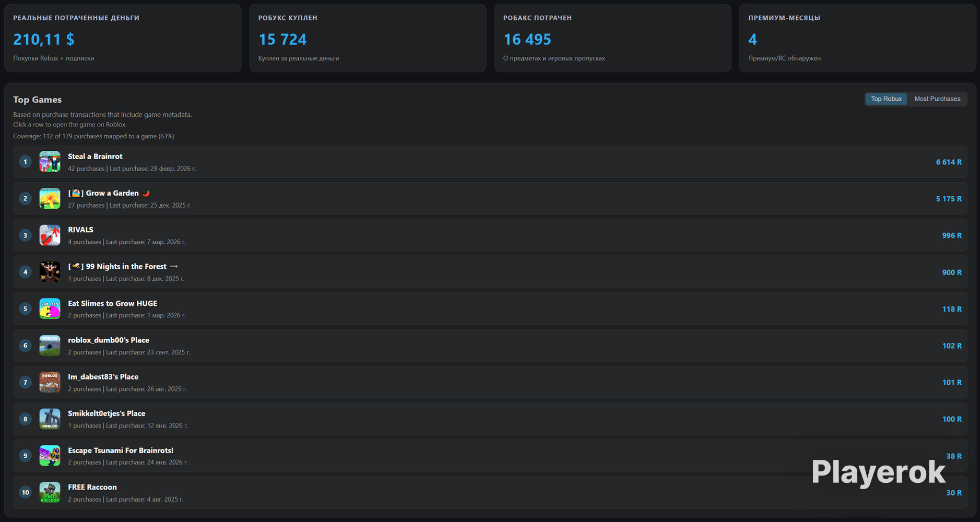Click the '42 purchases' detail line

pos(132,169)
